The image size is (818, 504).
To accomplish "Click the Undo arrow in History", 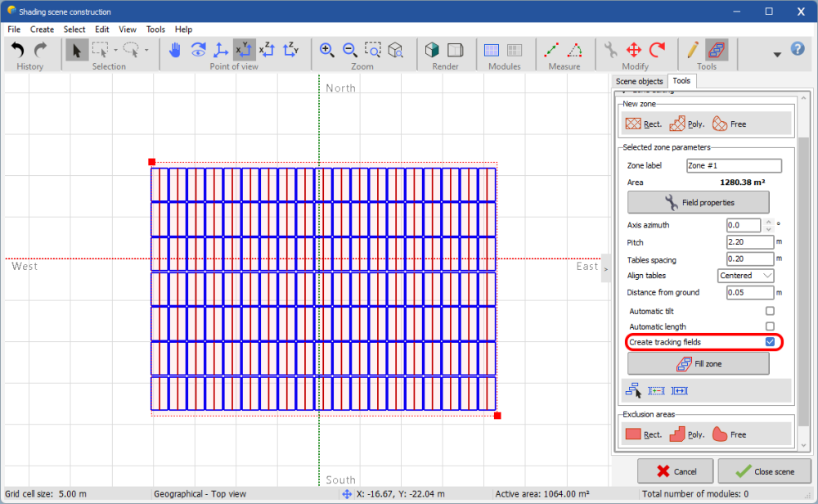I will (x=19, y=50).
